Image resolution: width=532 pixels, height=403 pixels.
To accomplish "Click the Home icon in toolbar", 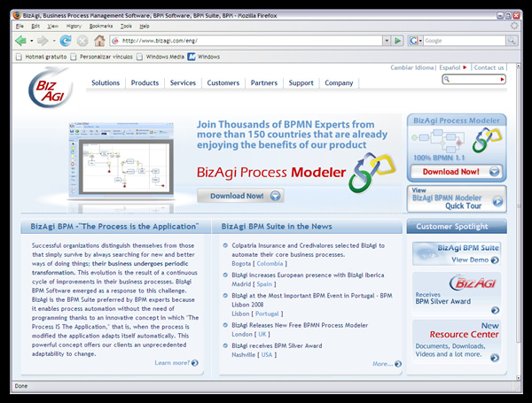I will pos(99,41).
